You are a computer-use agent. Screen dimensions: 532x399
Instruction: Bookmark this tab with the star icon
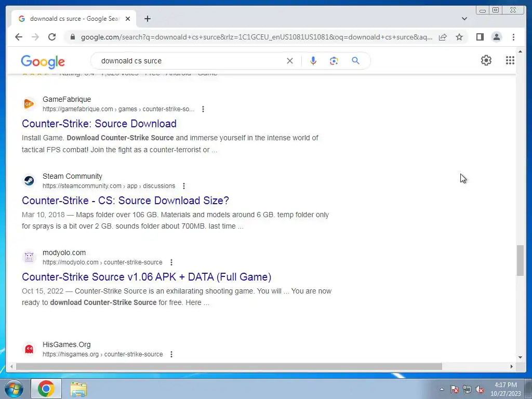[x=459, y=37]
